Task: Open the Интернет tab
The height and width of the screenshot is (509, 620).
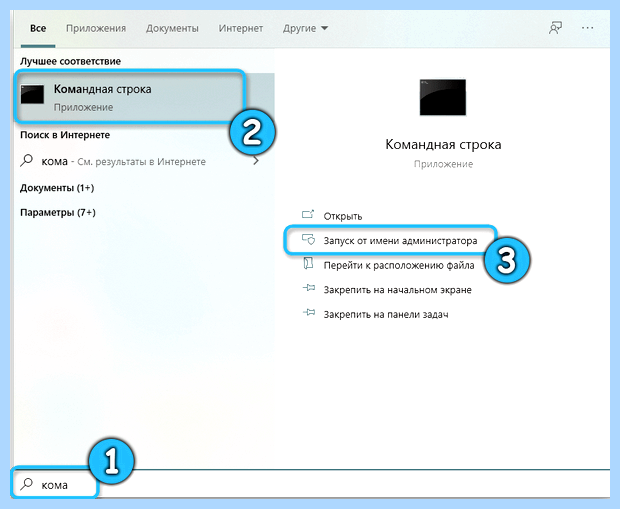Action: point(240,28)
